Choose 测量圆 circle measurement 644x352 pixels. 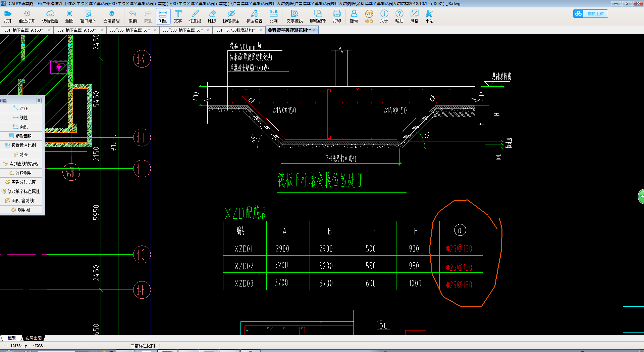(x=21, y=210)
